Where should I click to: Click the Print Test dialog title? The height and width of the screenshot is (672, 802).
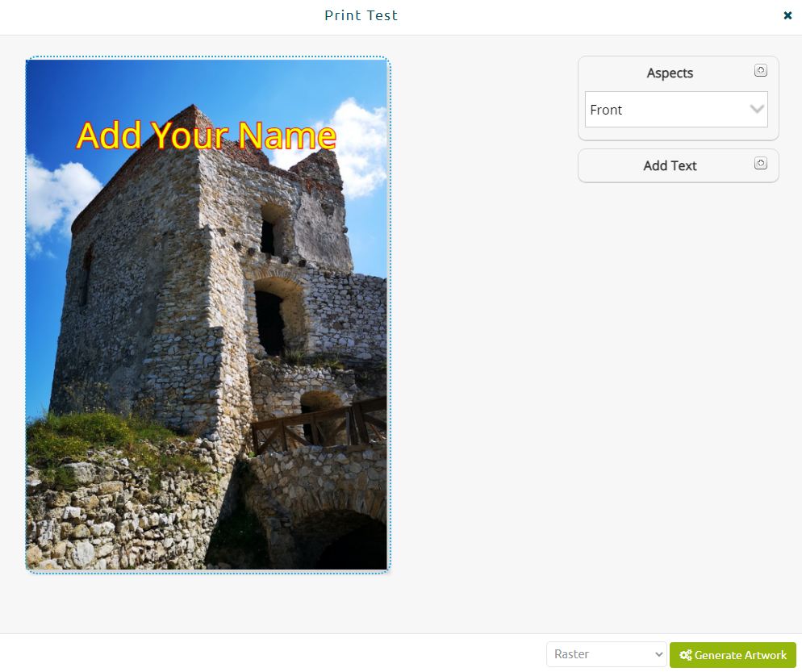[x=361, y=15]
